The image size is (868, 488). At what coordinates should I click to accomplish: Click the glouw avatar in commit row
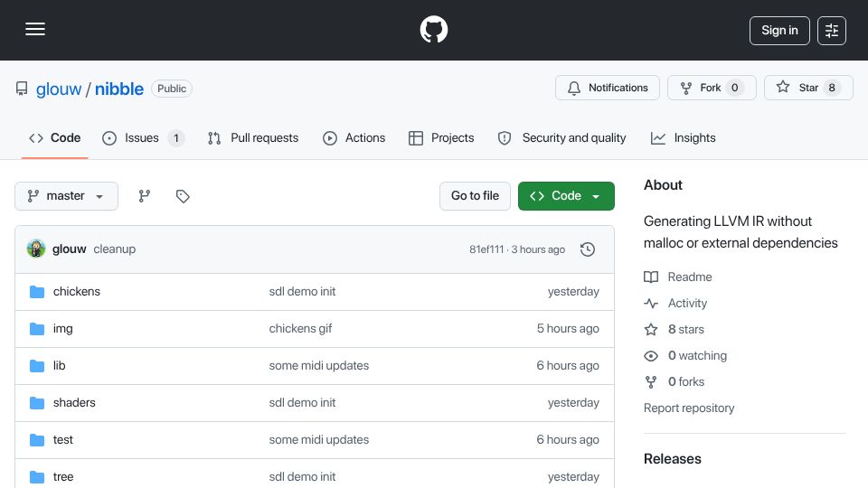click(36, 249)
